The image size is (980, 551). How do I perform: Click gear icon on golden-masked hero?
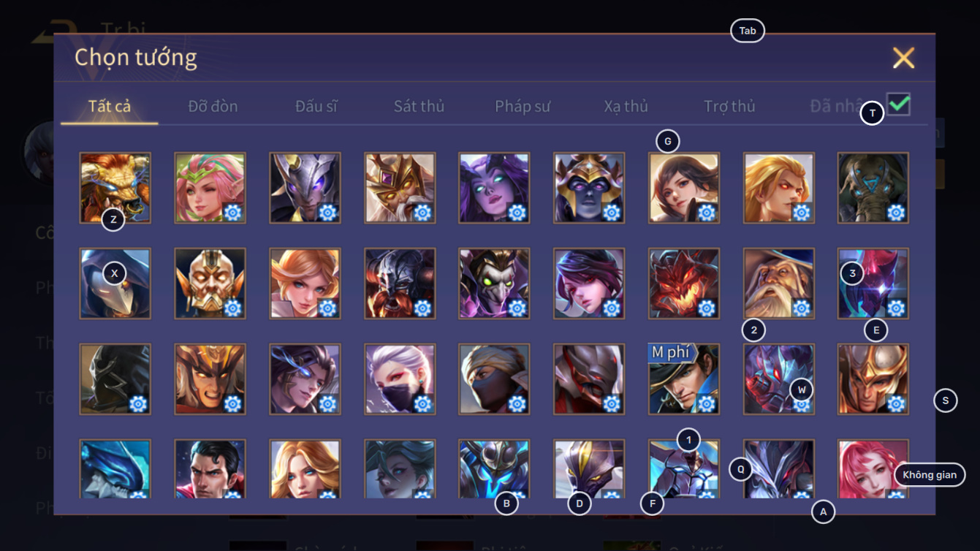[x=233, y=308]
